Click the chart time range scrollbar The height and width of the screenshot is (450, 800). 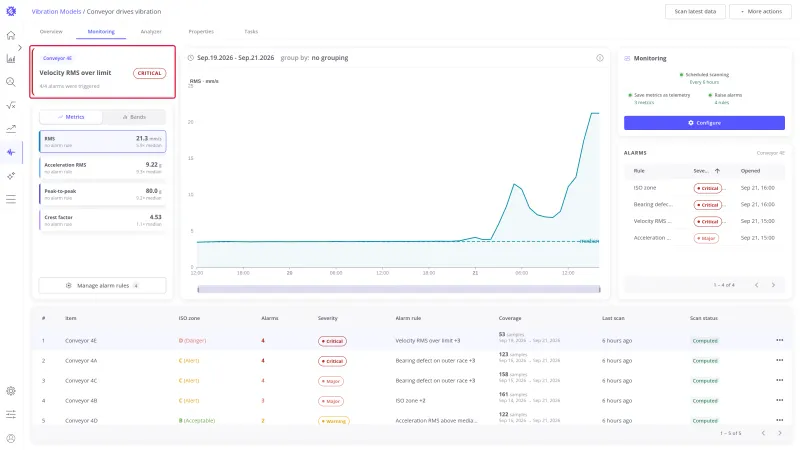398,289
